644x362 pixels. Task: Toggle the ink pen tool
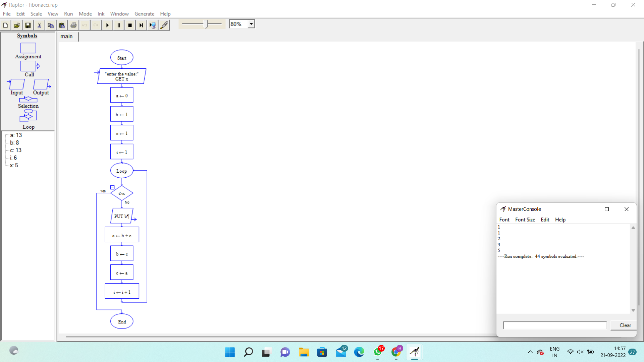(x=164, y=25)
